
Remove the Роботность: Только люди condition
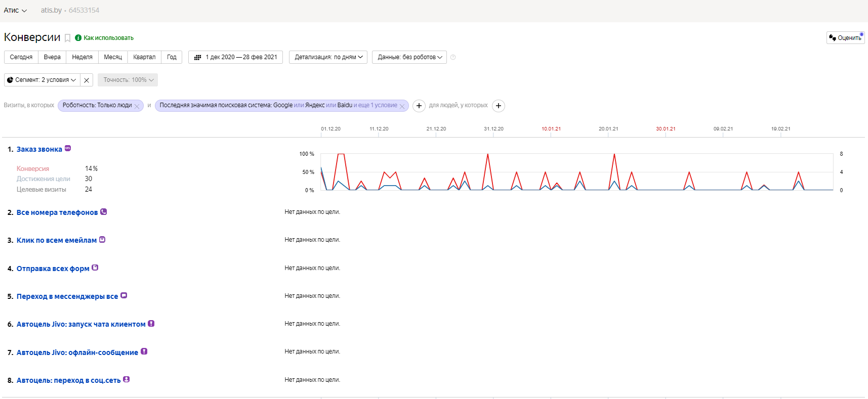(137, 106)
